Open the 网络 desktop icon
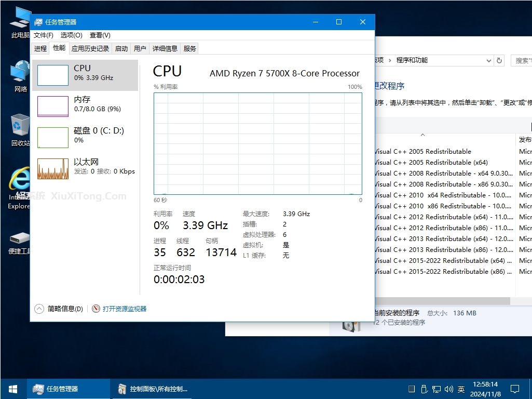Viewport: 532px width, 399px height. pos(20,76)
